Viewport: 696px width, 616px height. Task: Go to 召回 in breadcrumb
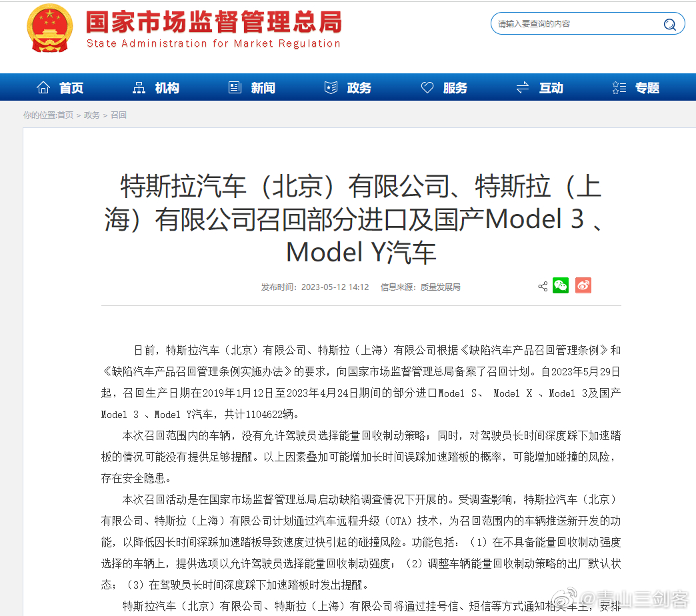(119, 115)
